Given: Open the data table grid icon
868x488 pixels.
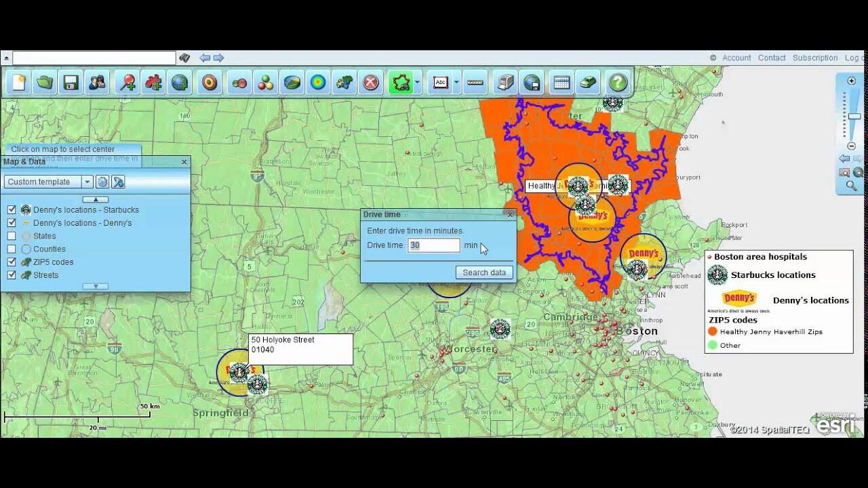Looking at the screenshot, I should [x=561, y=83].
